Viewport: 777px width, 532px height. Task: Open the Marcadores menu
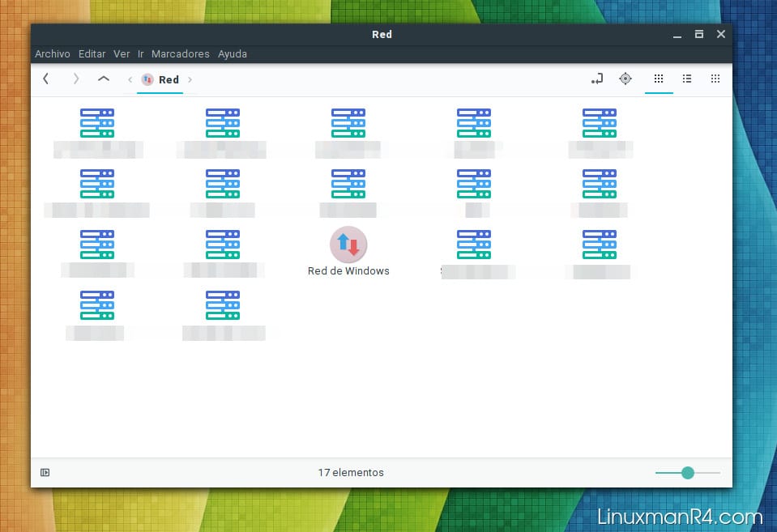(x=180, y=54)
